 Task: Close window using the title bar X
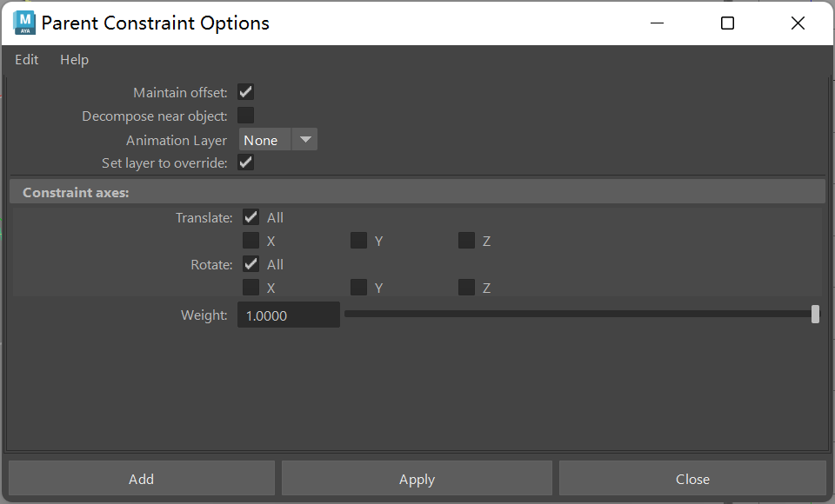[x=798, y=23]
